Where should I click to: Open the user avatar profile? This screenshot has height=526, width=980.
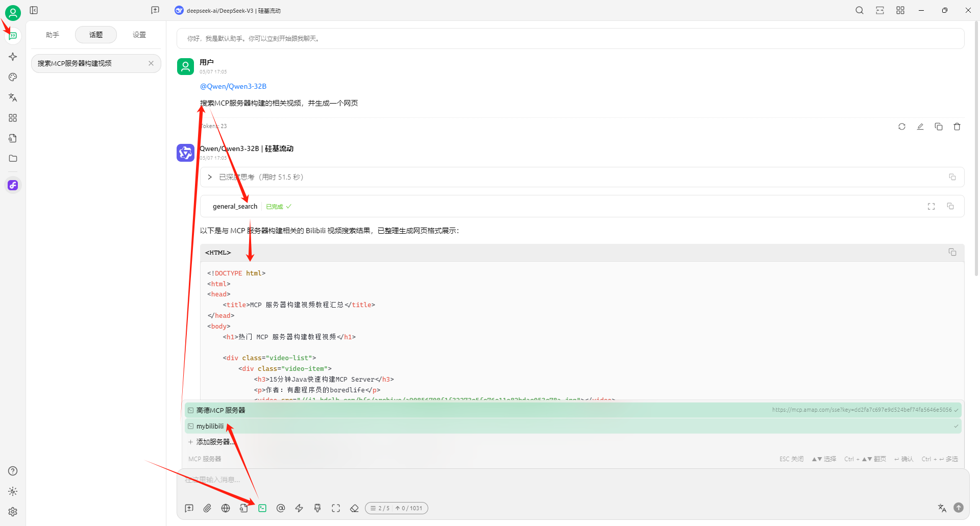[x=13, y=12]
